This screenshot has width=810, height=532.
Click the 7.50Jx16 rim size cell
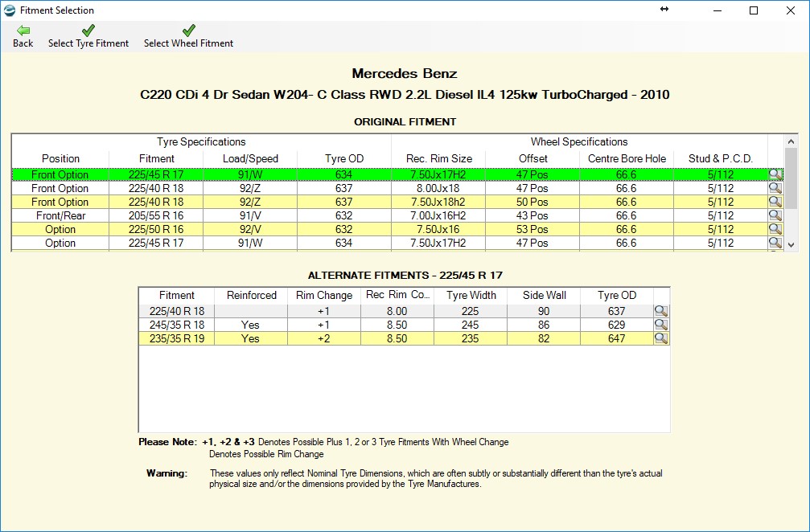coord(438,229)
